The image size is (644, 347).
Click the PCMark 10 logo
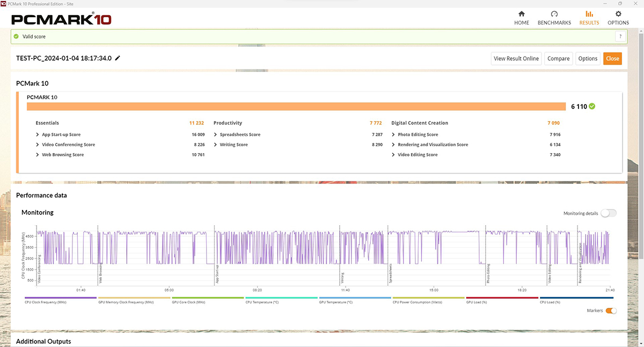61,19
